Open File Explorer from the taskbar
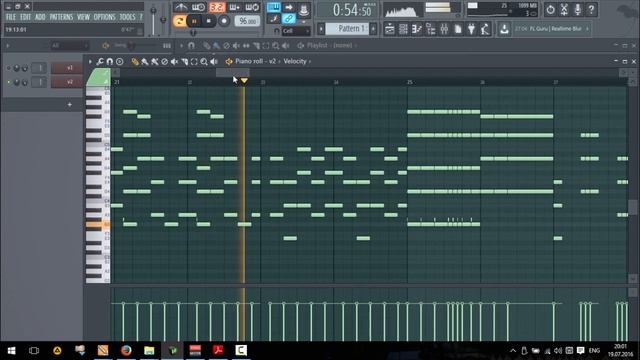Image resolution: width=640 pixels, height=360 pixels. point(149,350)
